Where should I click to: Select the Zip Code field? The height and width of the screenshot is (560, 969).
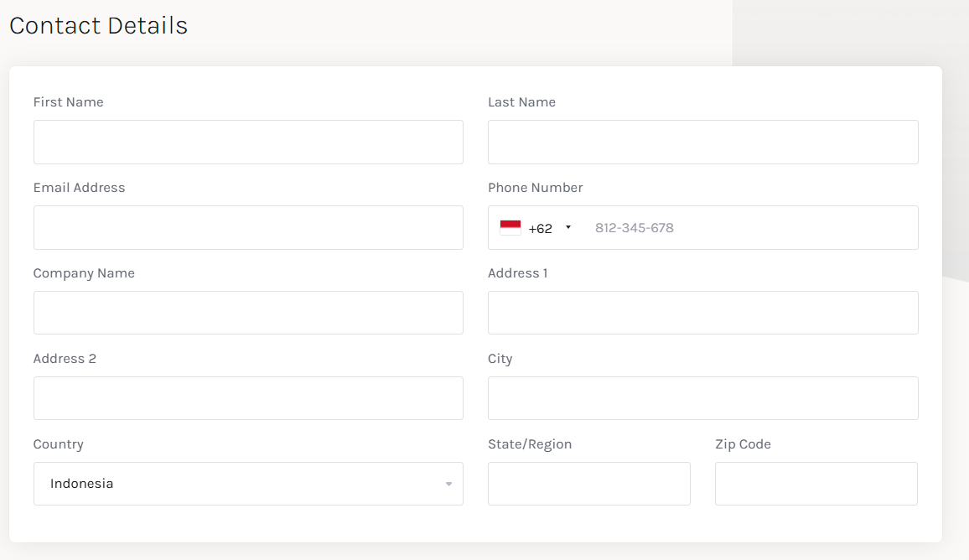[x=816, y=484]
